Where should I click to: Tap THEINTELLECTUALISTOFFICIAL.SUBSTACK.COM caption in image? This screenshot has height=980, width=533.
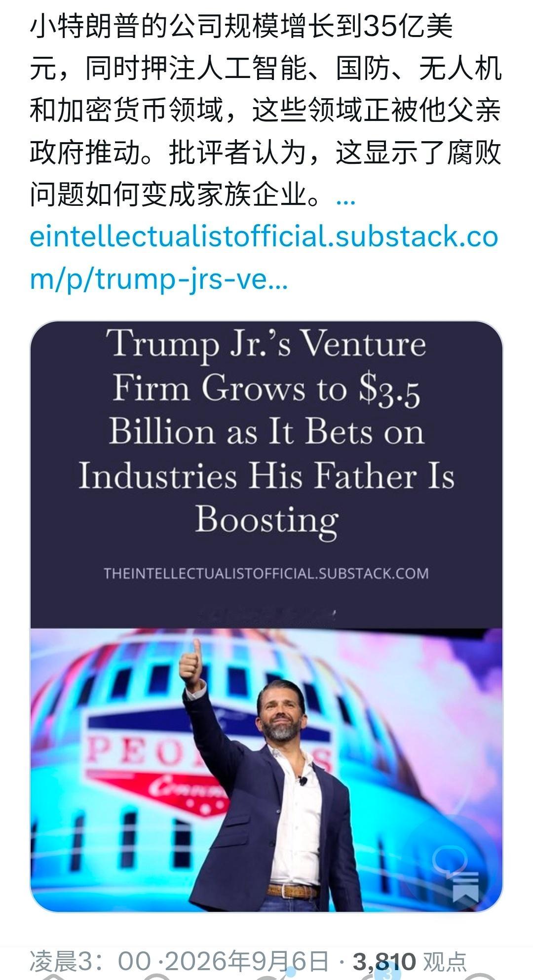[266, 573]
